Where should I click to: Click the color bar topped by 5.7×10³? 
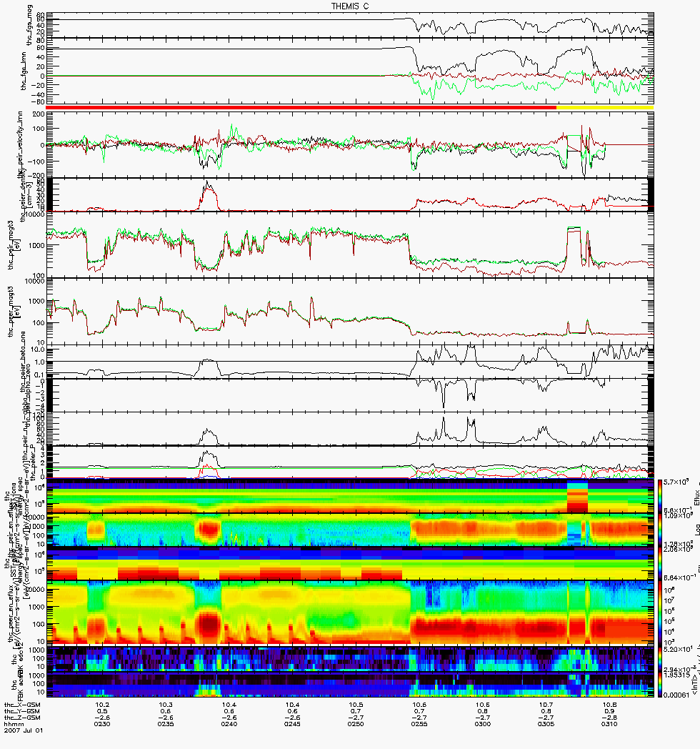[660, 496]
